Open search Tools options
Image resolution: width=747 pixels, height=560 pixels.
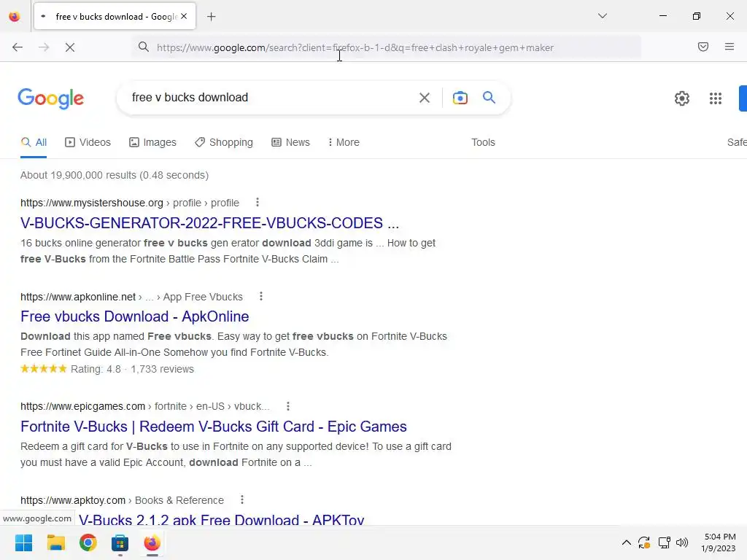click(483, 142)
